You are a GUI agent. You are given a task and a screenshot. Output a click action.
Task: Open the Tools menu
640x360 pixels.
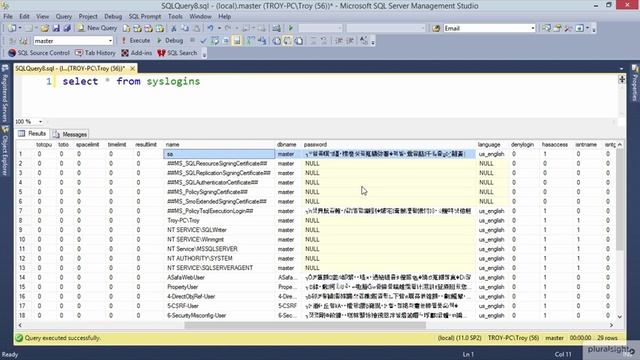[x=175, y=17]
